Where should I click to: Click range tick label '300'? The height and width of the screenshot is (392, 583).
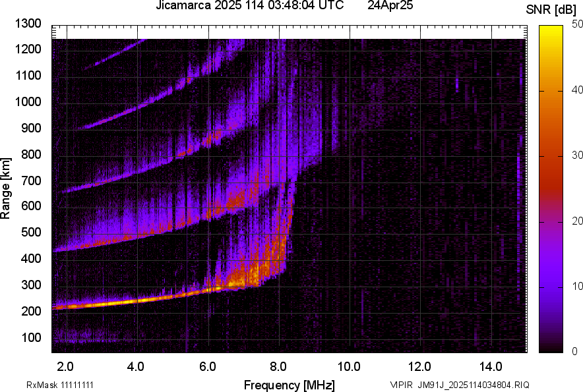(31, 285)
